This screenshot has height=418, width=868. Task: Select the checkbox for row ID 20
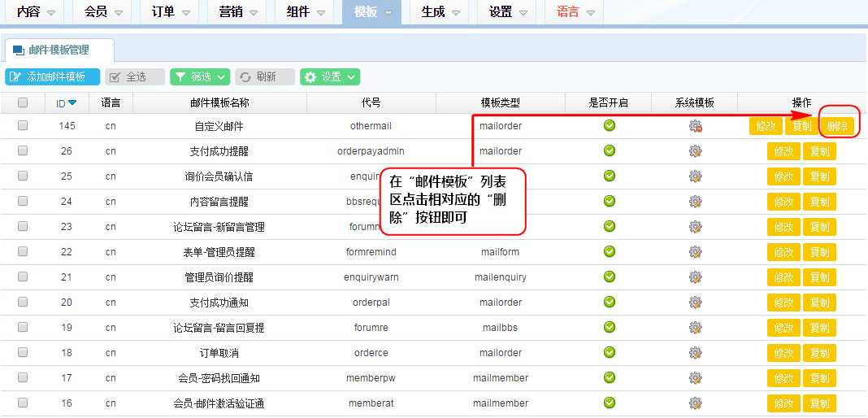click(23, 303)
